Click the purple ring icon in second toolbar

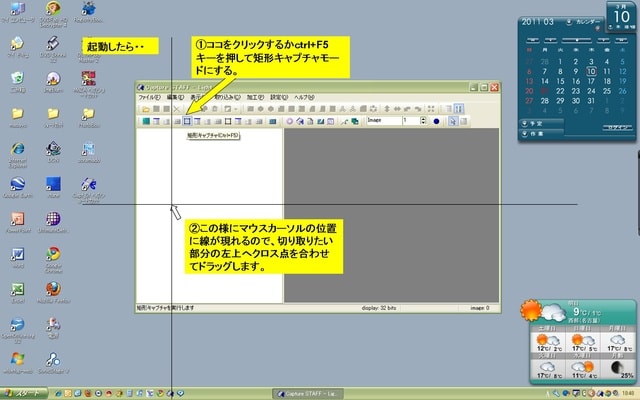point(289,121)
